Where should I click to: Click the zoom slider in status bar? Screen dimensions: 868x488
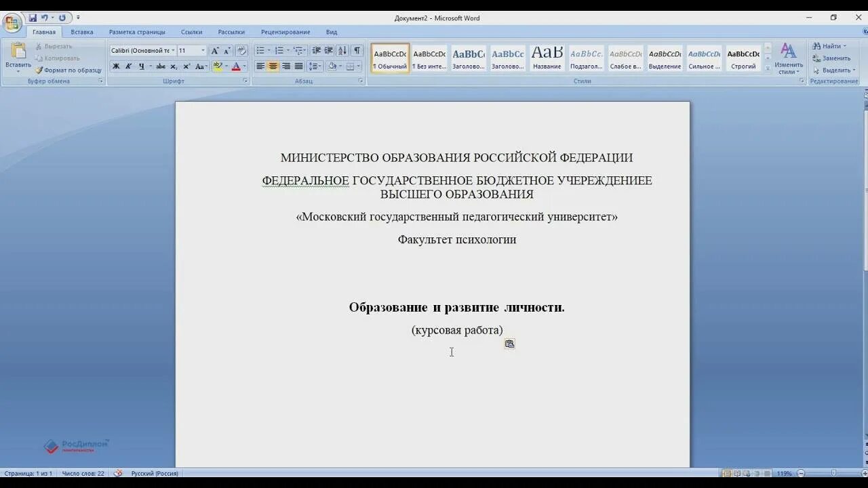pyautogui.click(x=832, y=473)
